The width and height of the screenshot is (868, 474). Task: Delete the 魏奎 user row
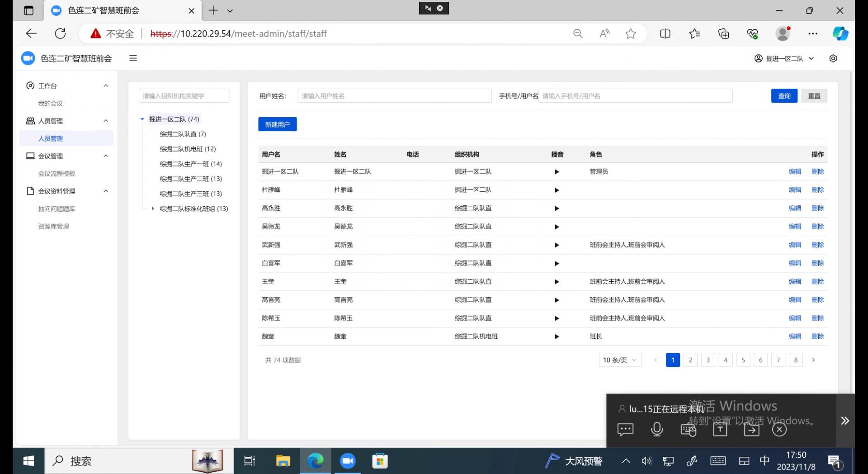click(818, 337)
